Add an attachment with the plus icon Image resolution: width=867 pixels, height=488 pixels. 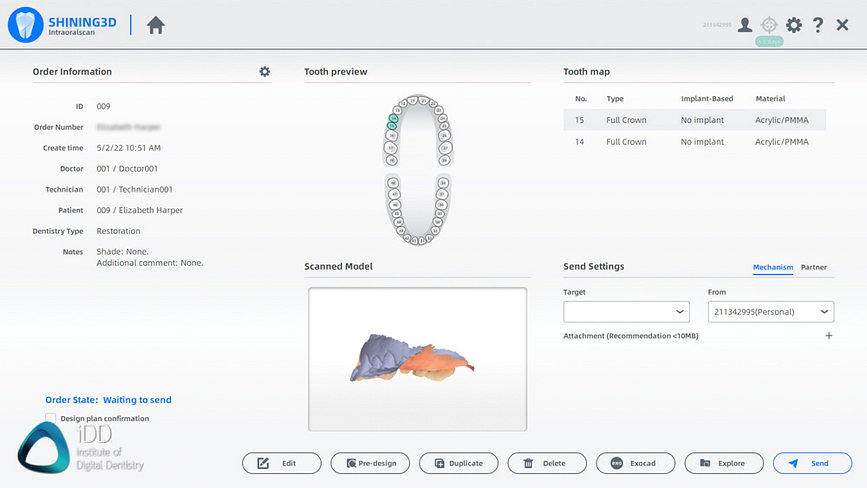[828, 336]
